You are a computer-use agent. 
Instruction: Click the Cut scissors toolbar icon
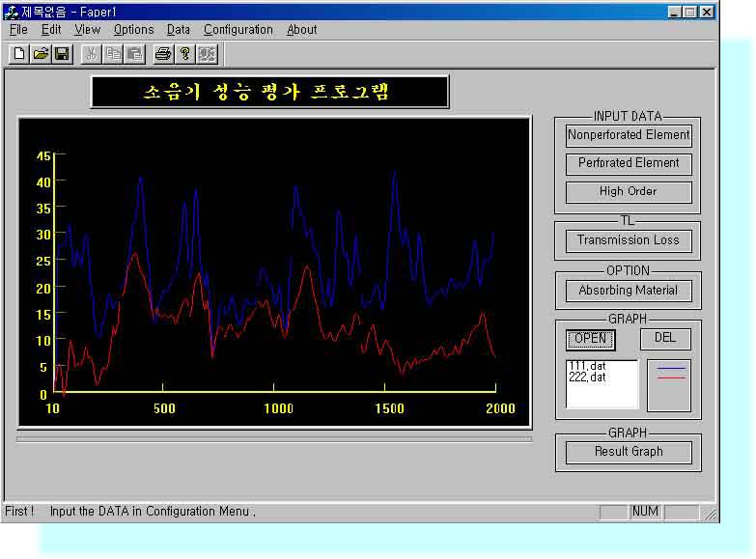92,54
